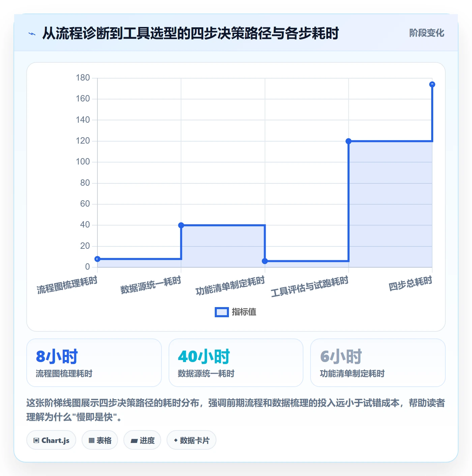472x476 pixels.
Task: Click card caption 功能清单制定耗时
Action: (352, 374)
